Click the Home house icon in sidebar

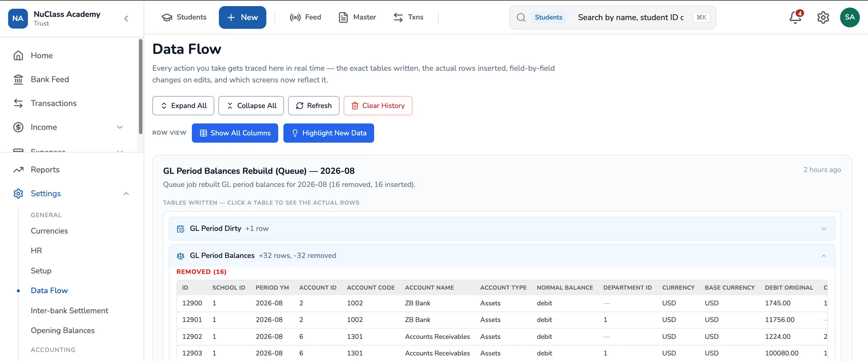pyautogui.click(x=18, y=56)
